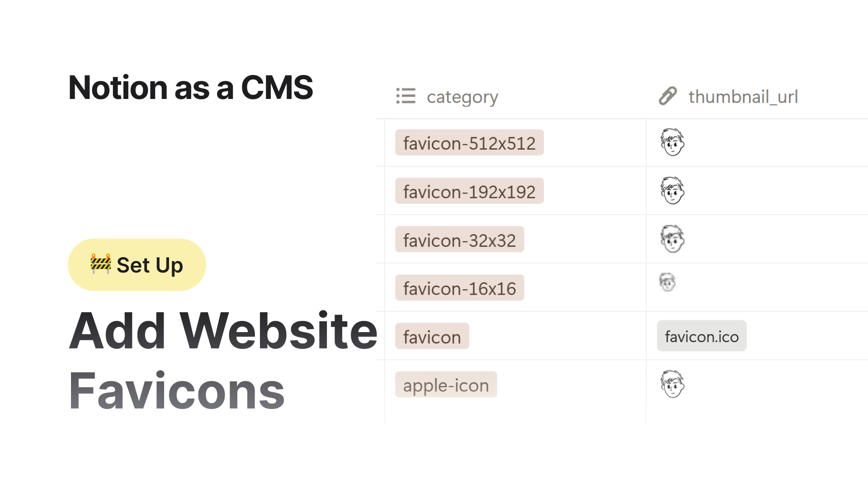The width and height of the screenshot is (868, 488).
Task: Open the face thumbnail for favicon-192x192
Action: pos(673,191)
